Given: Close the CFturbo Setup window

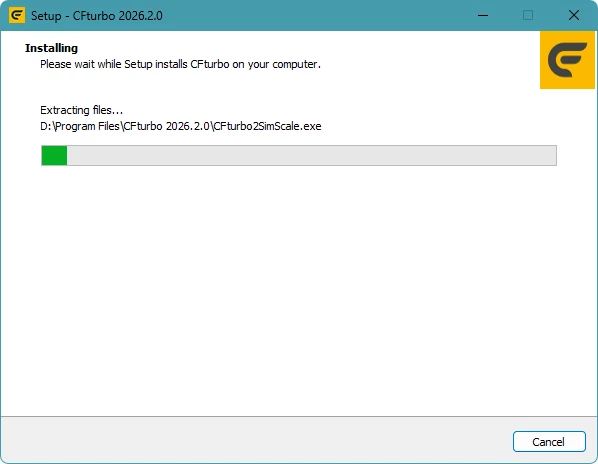Looking at the screenshot, I should (x=574, y=15).
